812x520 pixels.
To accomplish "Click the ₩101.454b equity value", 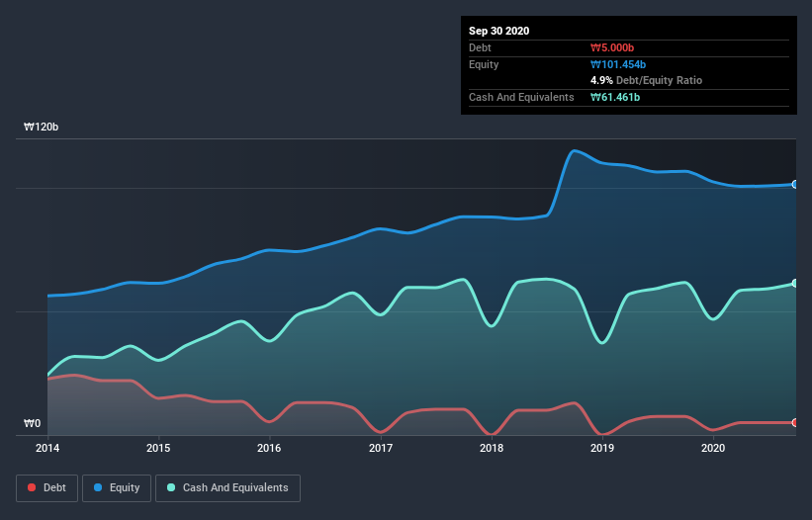I will click(x=618, y=64).
